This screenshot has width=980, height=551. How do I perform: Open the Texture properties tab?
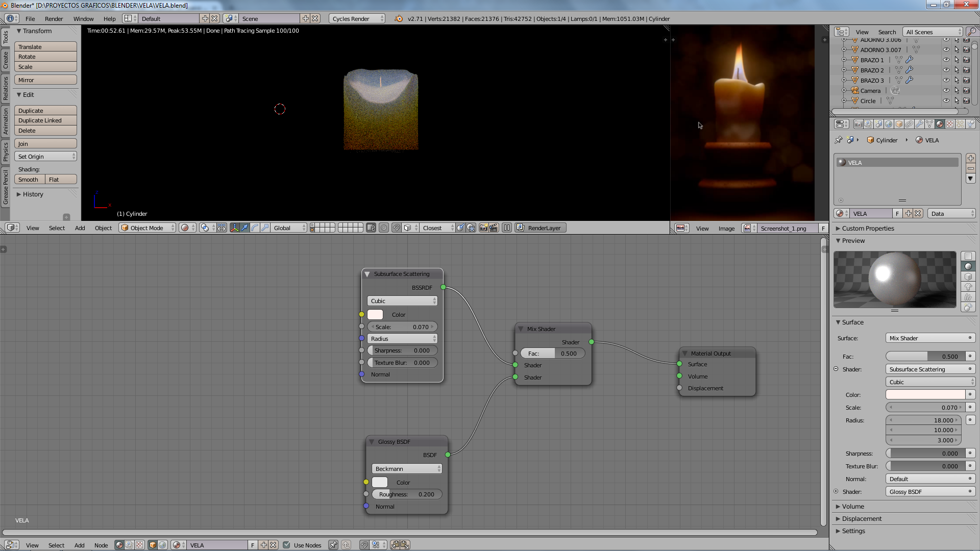tap(950, 124)
